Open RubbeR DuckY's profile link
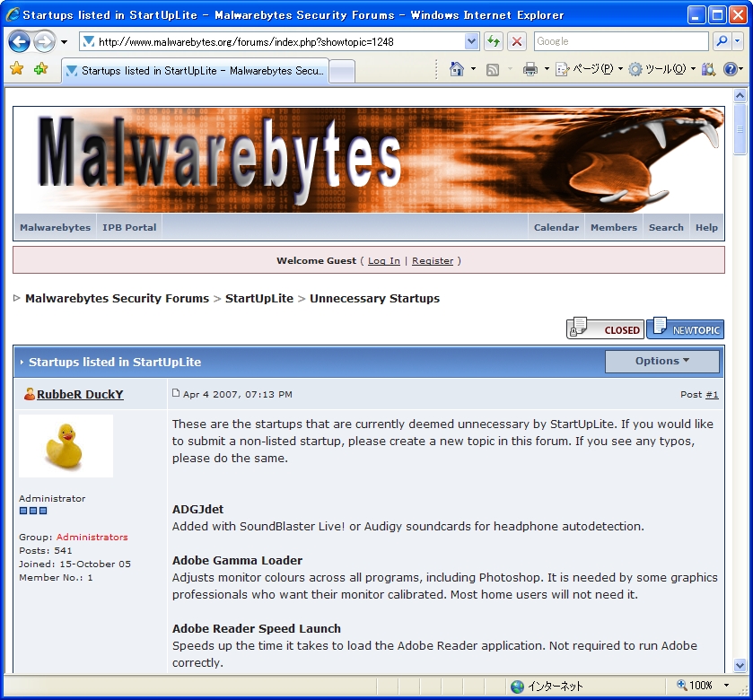The height and width of the screenshot is (700, 753). coord(80,394)
